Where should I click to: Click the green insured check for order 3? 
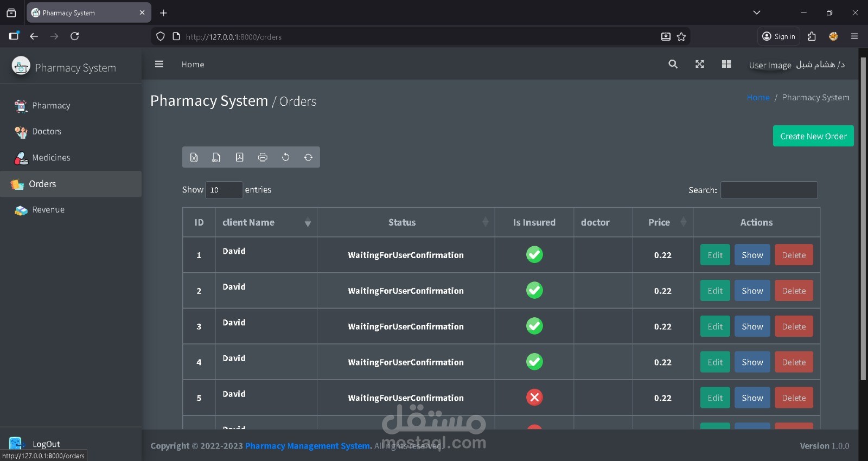pos(534,326)
